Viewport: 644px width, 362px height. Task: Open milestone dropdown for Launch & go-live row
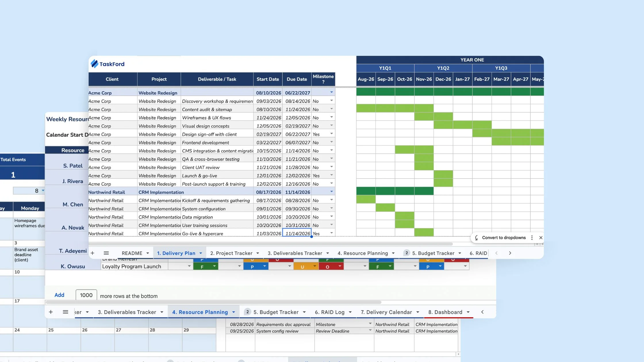(331, 175)
